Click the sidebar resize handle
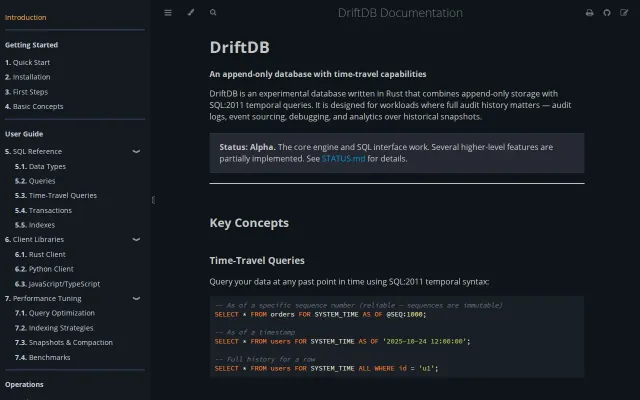The image size is (640, 400). click(153, 200)
